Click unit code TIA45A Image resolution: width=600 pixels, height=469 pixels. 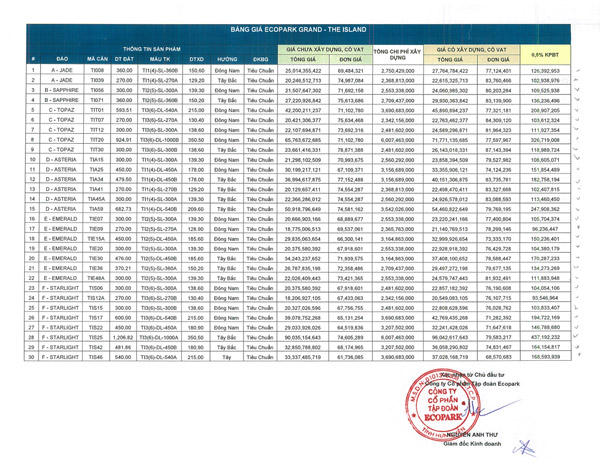pyautogui.click(x=96, y=199)
